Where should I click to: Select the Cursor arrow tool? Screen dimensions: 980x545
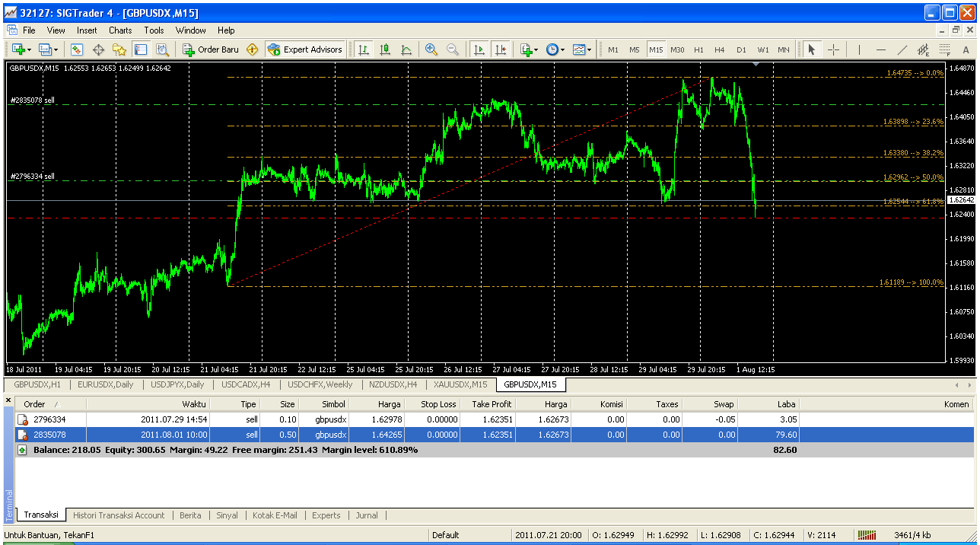pos(812,49)
